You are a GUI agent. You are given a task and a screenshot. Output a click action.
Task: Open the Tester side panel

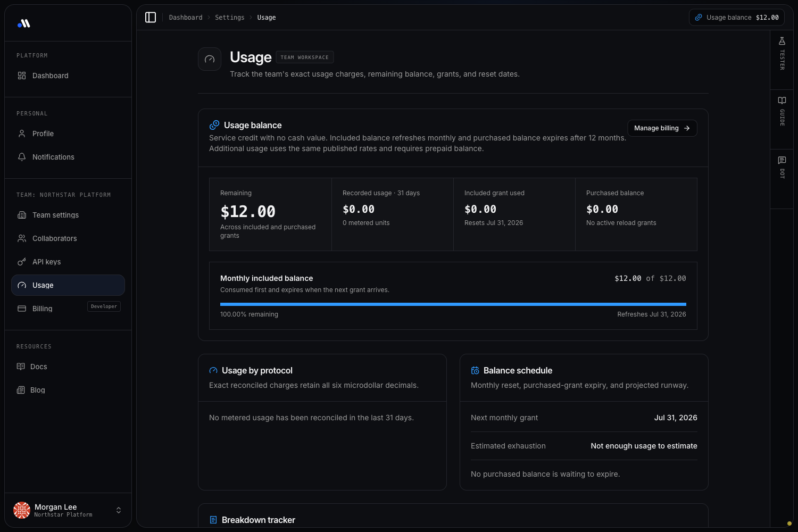[x=782, y=60]
